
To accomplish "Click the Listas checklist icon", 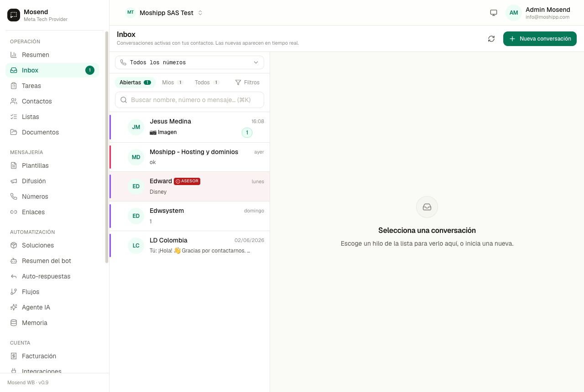I will click(14, 117).
